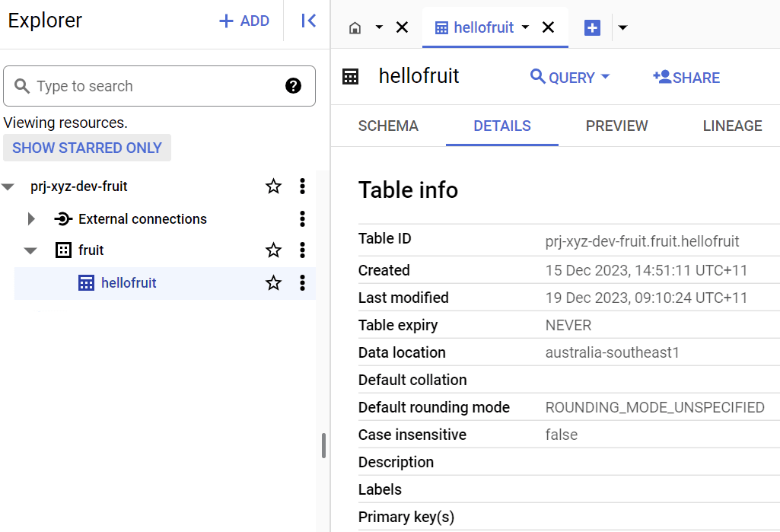Switch to the PREVIEW tab
Image resolution: width=780 pixels, height=532 pixels.
616,126
